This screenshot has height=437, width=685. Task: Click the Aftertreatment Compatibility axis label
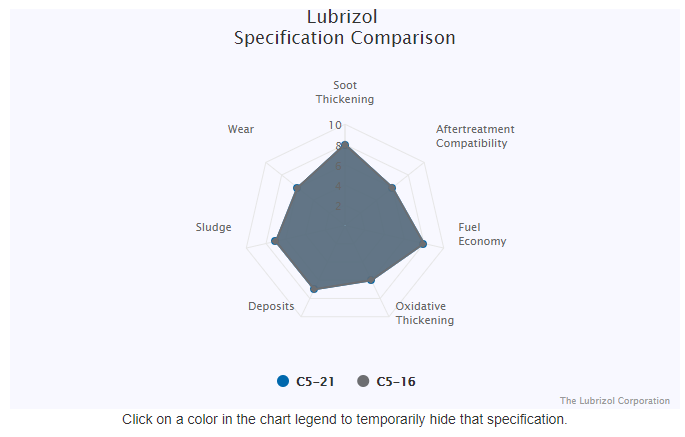(x=475, y=136)
